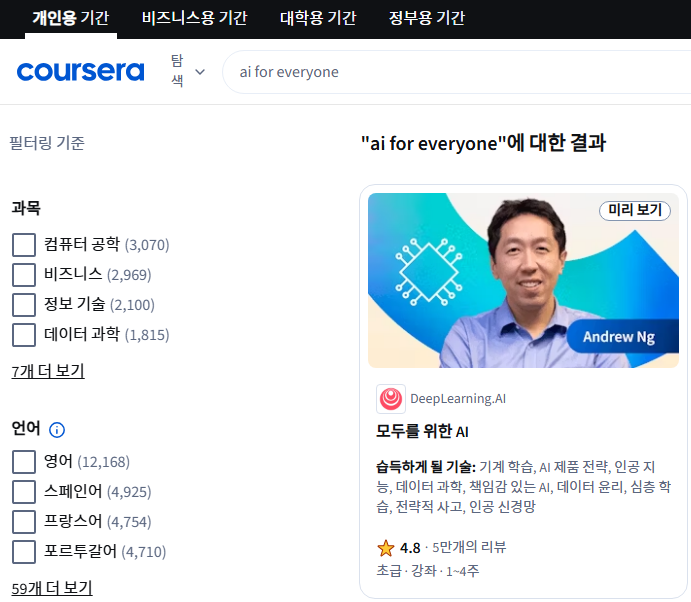Click the yellow rating star icon

pos(386,548)
